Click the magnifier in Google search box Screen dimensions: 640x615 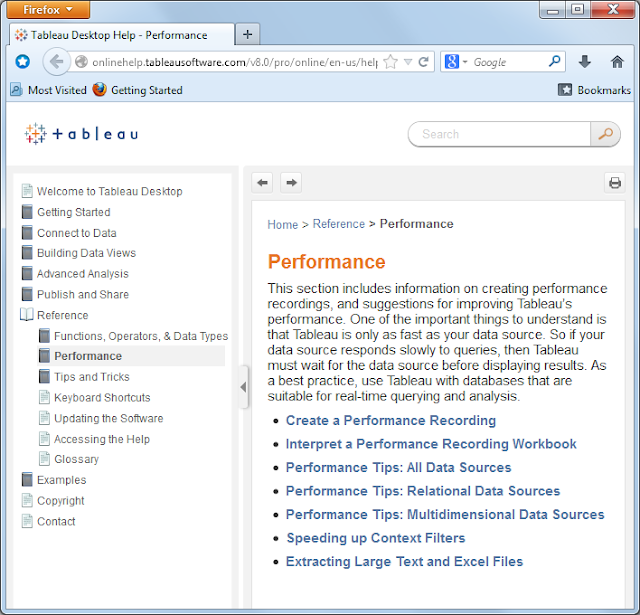[554, 62]
